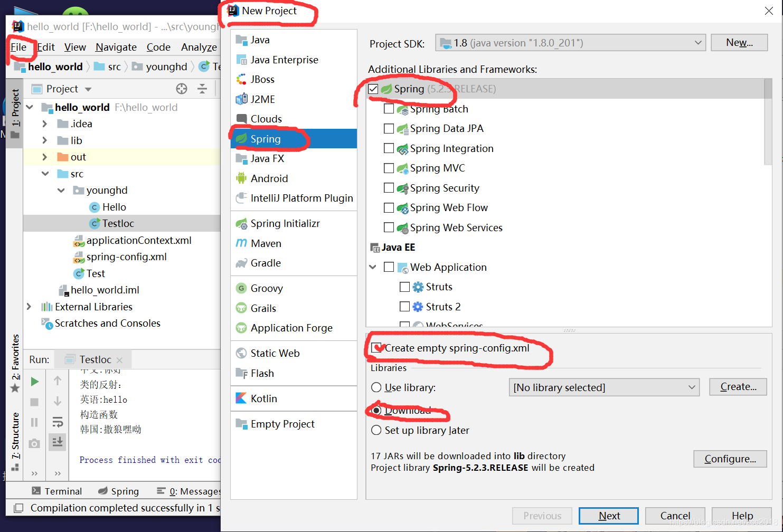
Task: Open the Edit menu
Action: pos(46,47)
